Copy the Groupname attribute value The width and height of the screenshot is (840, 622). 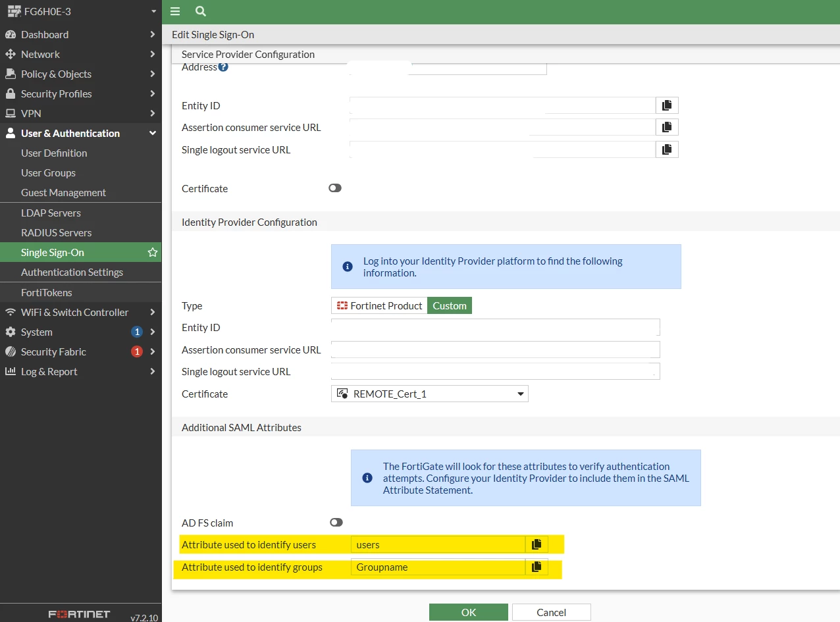(537, 567)
